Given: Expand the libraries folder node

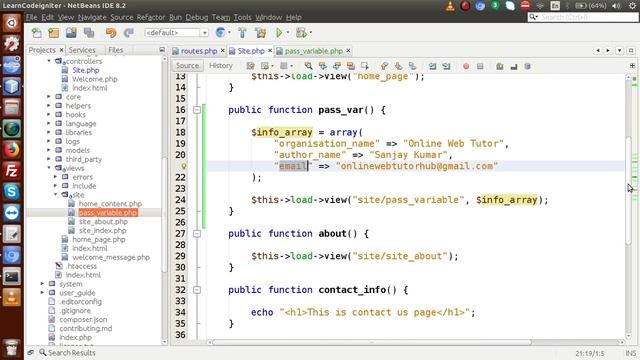Looking at the screenshot, I should tap(49, 132).
